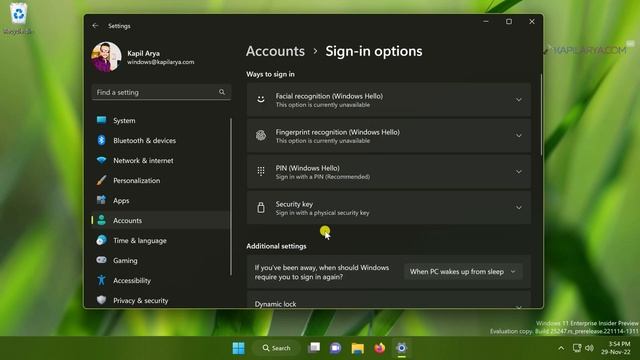640x360 pixels.
Task: Show hidden system tray icons
Action: pyautogui.click(x=561, y=348)
